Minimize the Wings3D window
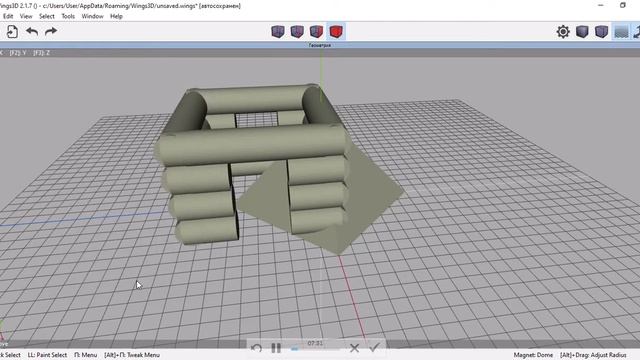 click(600, 5)
